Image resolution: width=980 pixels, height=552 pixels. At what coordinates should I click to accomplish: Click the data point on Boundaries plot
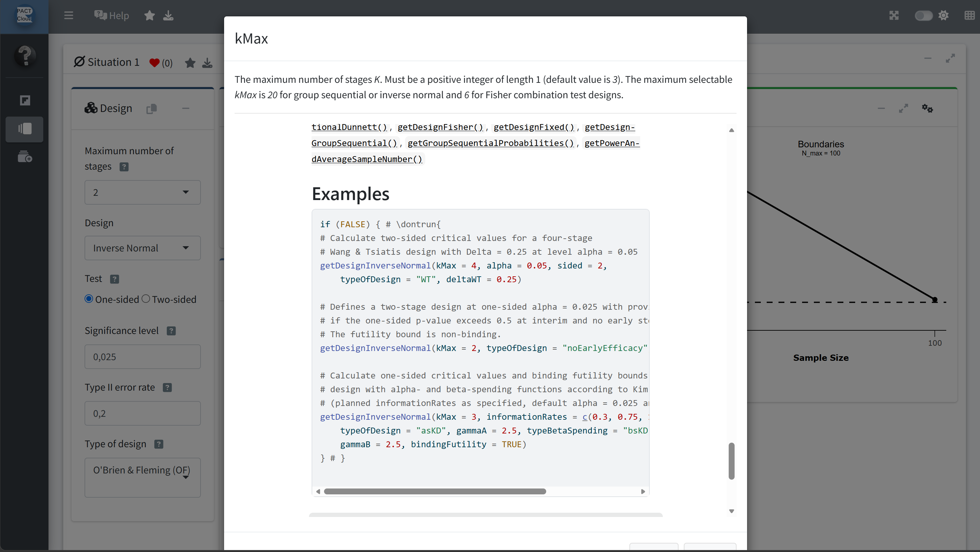[935, 300]
